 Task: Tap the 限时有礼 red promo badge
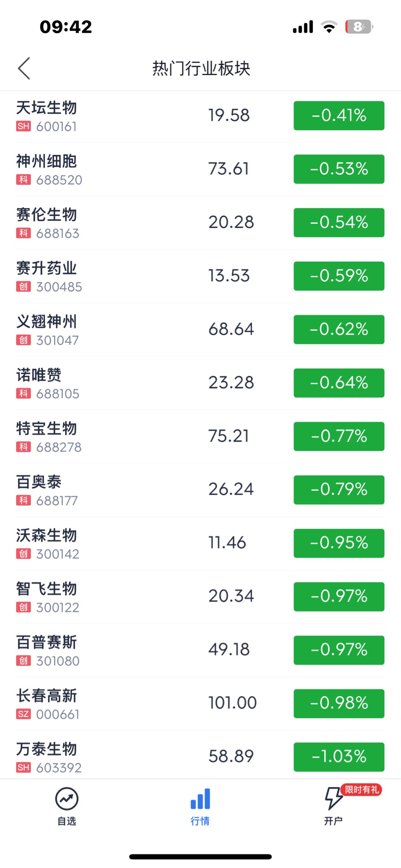click(x=362, y=790)
